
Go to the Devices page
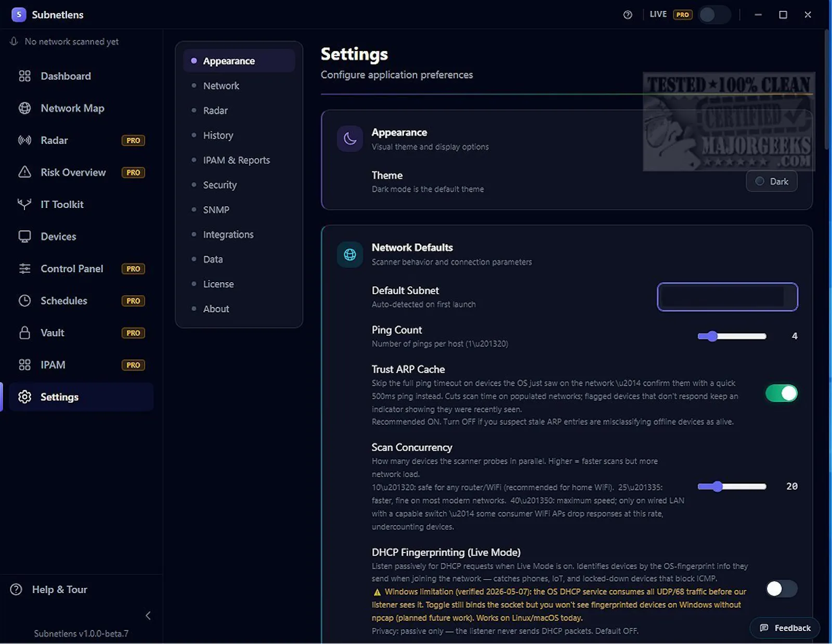(x=82, y=236)
